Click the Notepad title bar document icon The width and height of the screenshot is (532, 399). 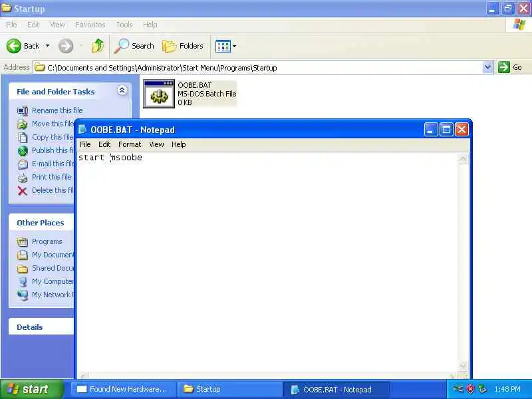[x=82, y=129]
